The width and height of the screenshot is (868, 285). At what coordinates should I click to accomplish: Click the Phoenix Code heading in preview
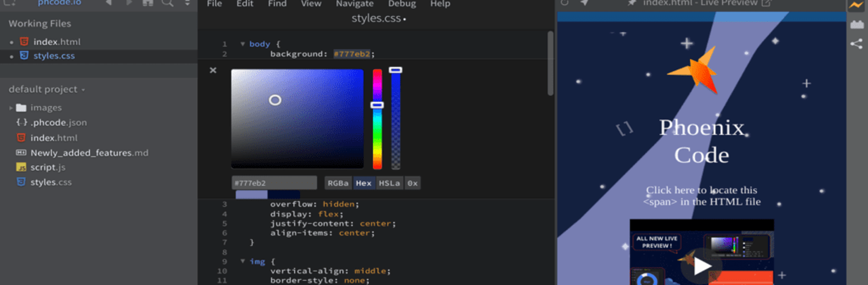coord(702,141)
